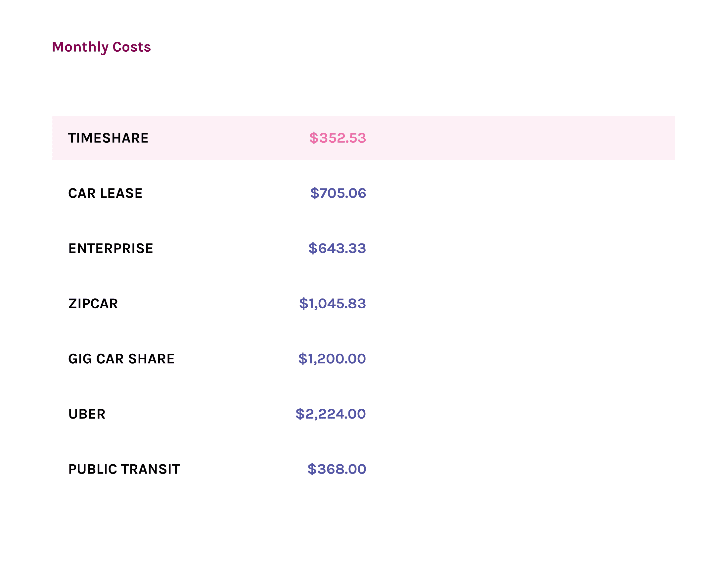Click the $368.00 public transit cost
This screenshot has height=563, width=728.
tap(337, 469)
